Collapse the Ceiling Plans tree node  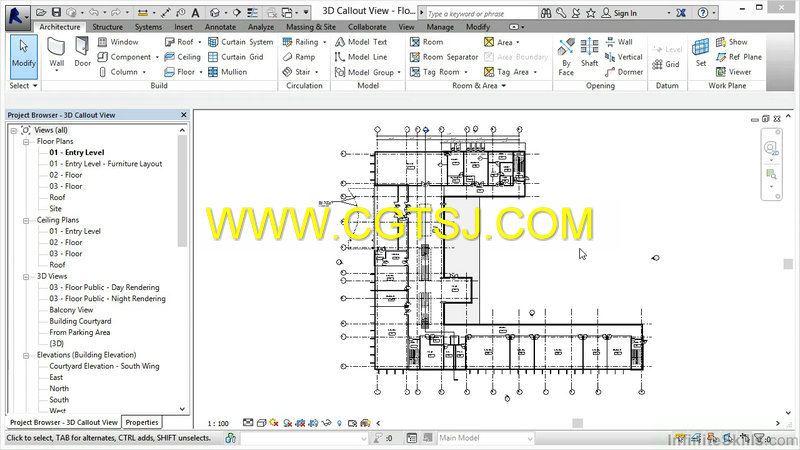coord(26,220)
